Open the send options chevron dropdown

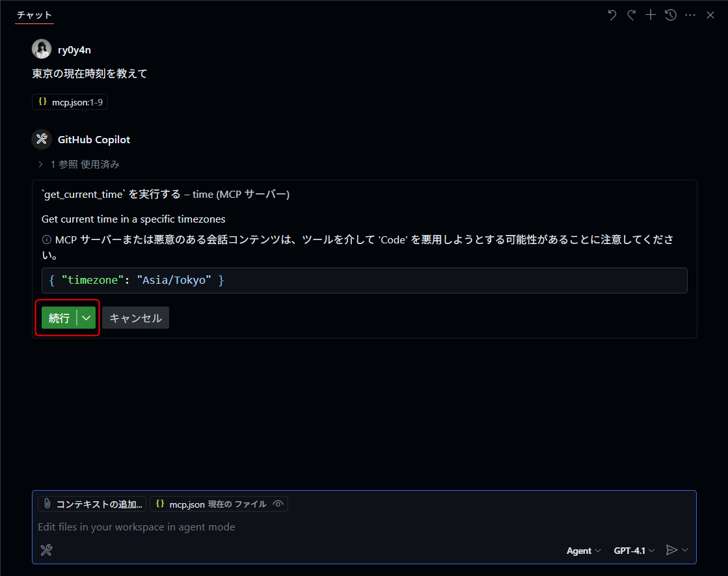685,550
